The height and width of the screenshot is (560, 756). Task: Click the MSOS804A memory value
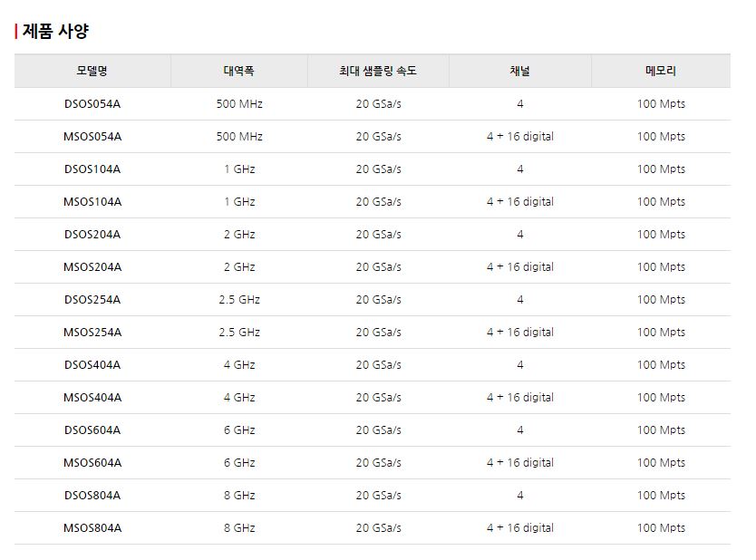click(661, 528)
